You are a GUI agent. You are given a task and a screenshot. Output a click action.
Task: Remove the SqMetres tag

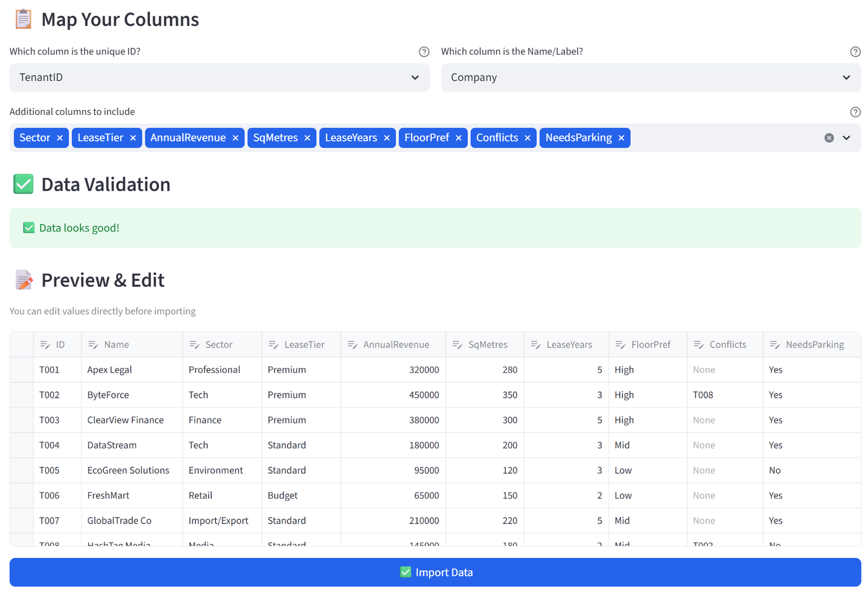click(x=307, y=138)
